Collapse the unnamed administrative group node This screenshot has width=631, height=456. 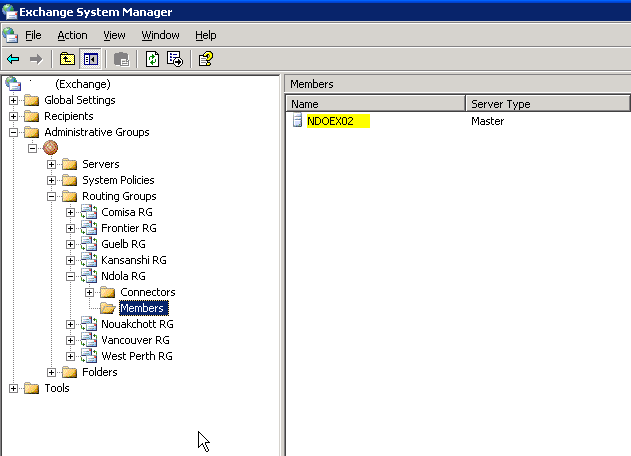click(32, 149)
